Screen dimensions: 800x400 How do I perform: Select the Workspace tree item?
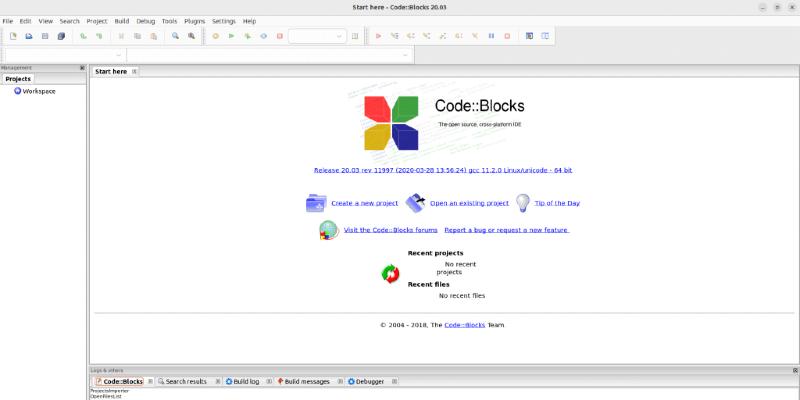[38, 91]
